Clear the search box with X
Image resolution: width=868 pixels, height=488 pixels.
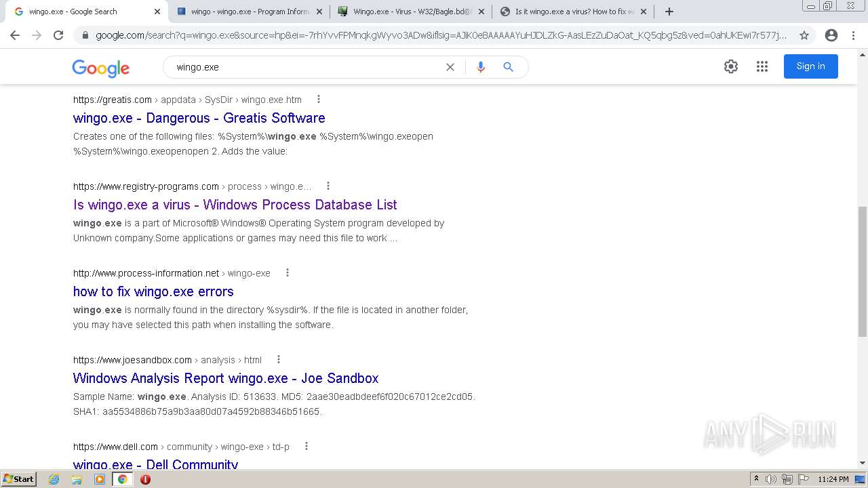[x=450, y=67]
